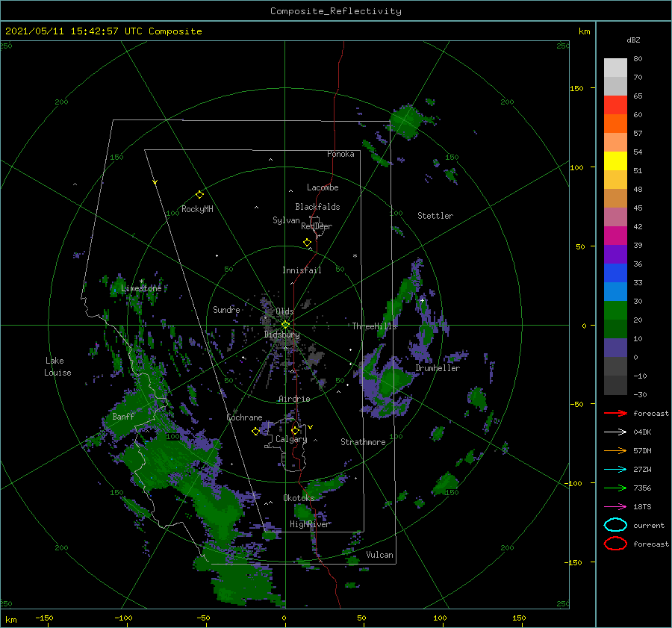This screenshot has width=672, height=628.
Task: Click the -100 tick on bottom axis
Action: (x=123, y=618)
